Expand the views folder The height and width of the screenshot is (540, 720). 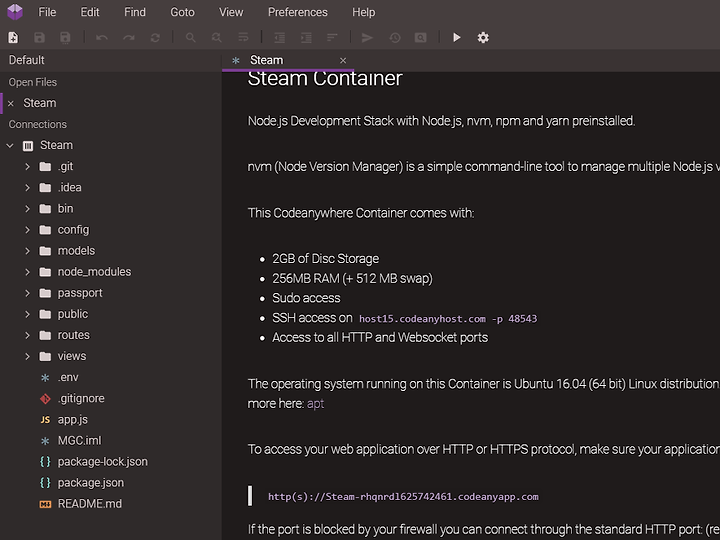pos(27,356)
